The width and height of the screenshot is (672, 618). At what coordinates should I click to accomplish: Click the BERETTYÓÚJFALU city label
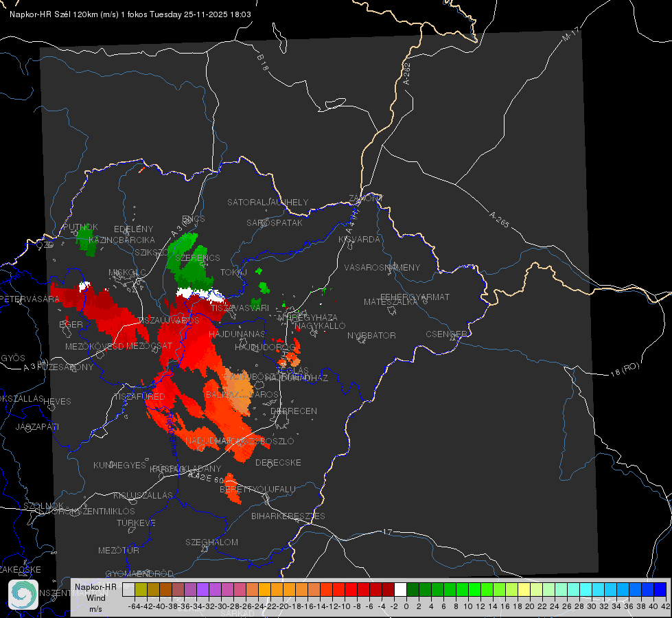257,489
